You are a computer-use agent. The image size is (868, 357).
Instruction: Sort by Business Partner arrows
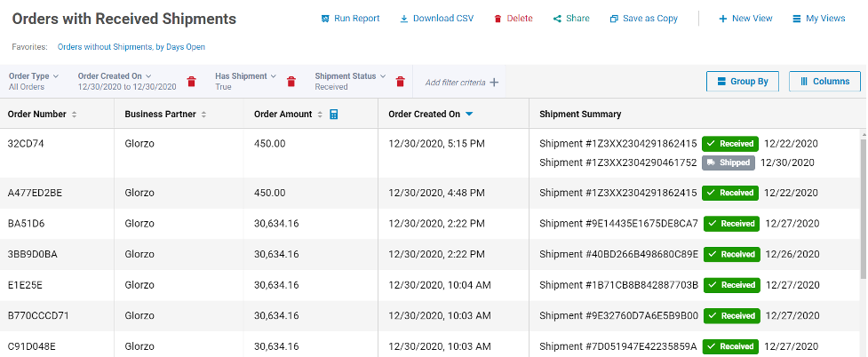(x=203, y=115)
